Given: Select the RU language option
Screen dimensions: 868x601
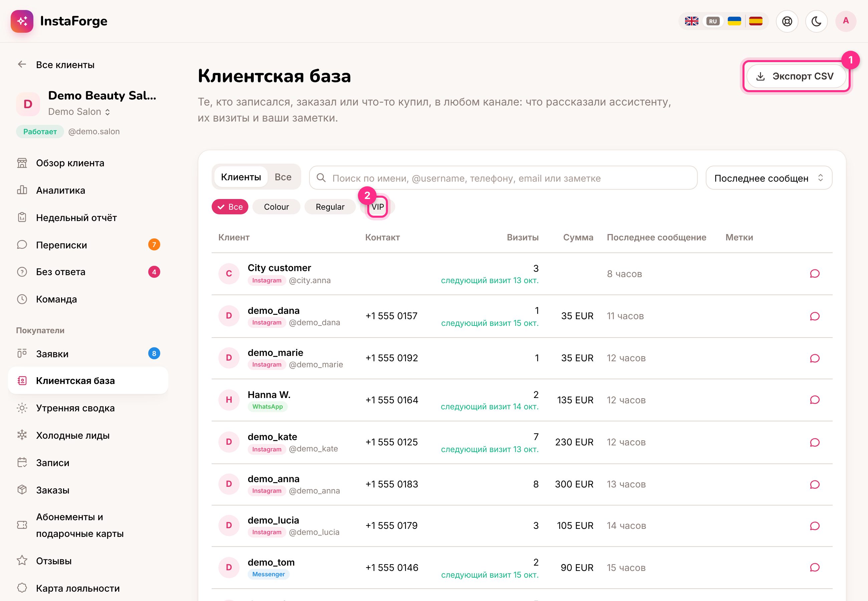Looking at the screenshot, I should (712, 21).
